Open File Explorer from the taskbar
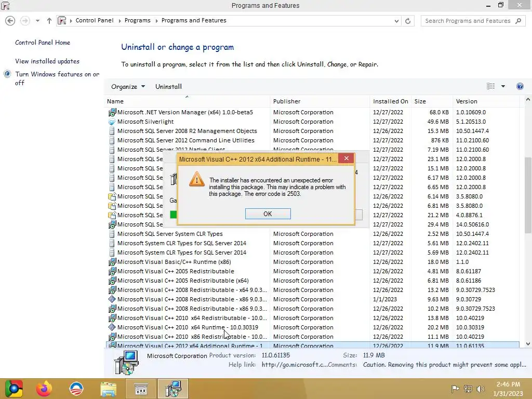Viewport: 532px width, 399px height. [108, 389]
